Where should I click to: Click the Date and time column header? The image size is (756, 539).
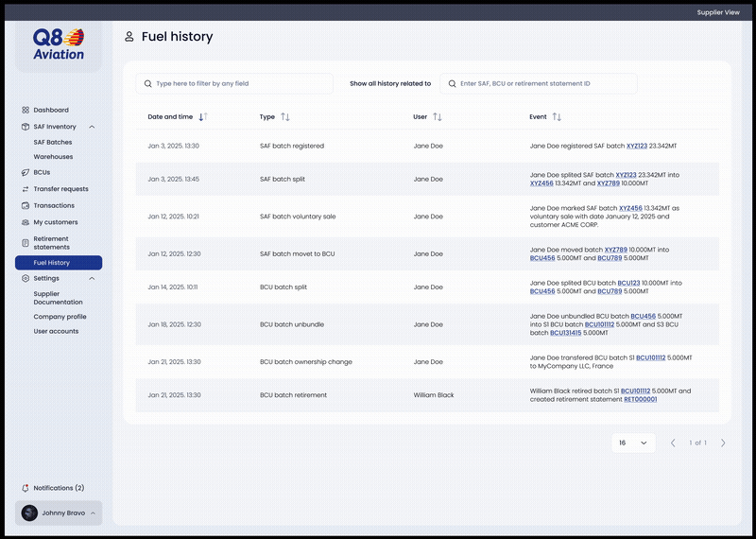coord(170,116)
